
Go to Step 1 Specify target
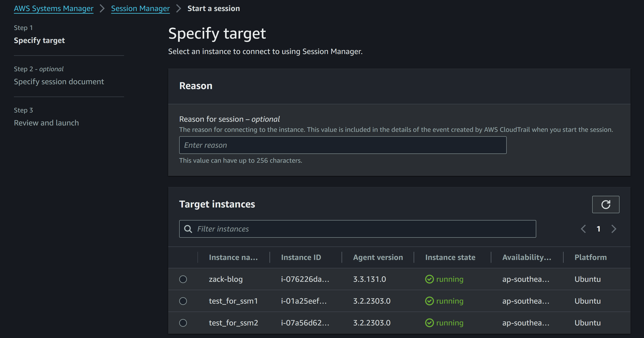(39, 40)
